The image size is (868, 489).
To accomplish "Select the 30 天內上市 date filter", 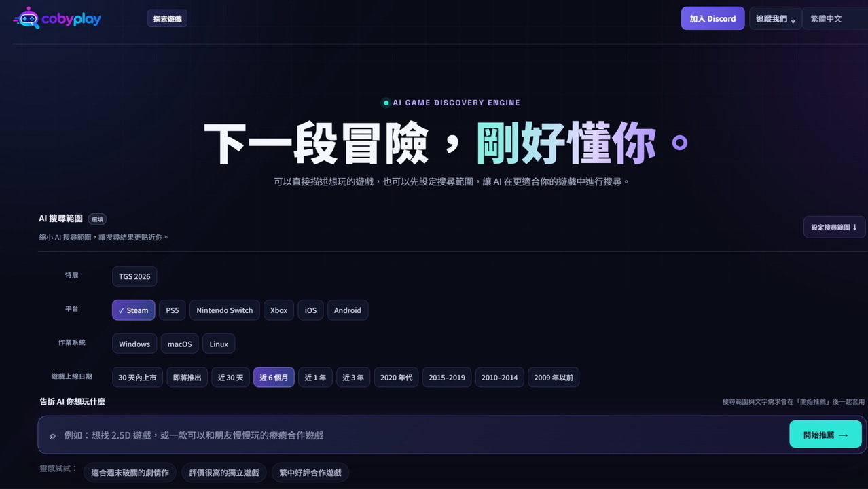I will point(137,377).
